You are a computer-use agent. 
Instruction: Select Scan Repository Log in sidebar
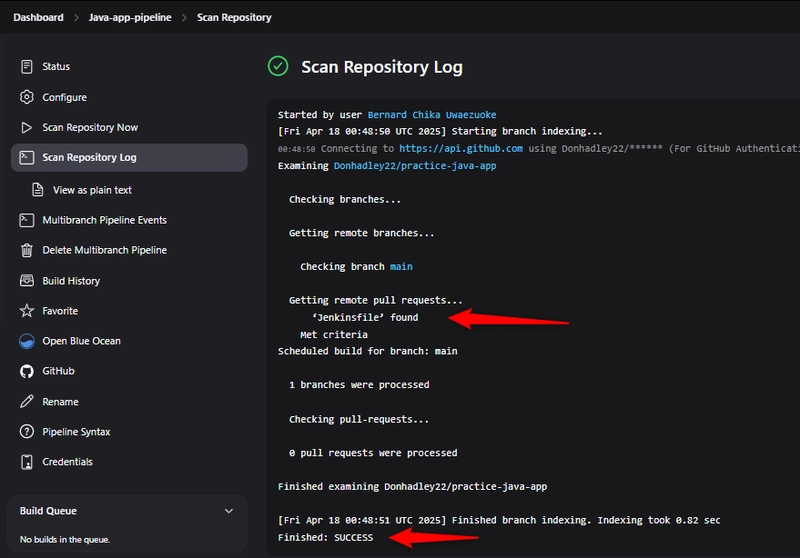pyautogui.click(x=129, y=158)
